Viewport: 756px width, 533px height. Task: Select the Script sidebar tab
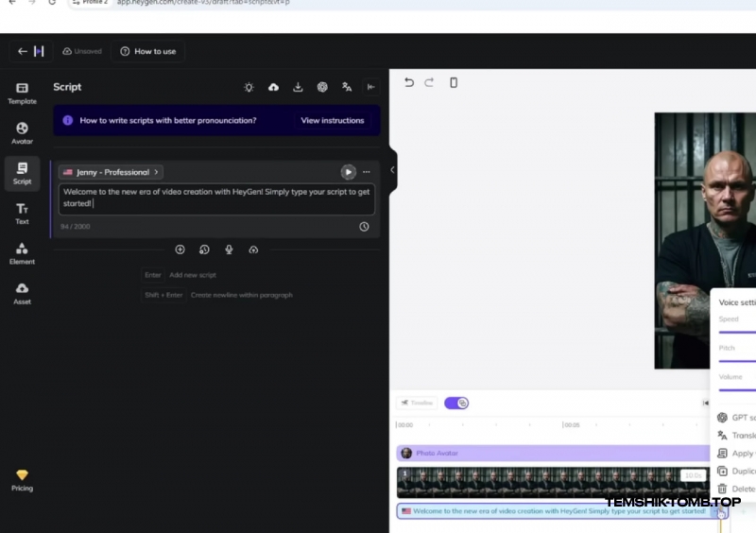click(22, 174)
